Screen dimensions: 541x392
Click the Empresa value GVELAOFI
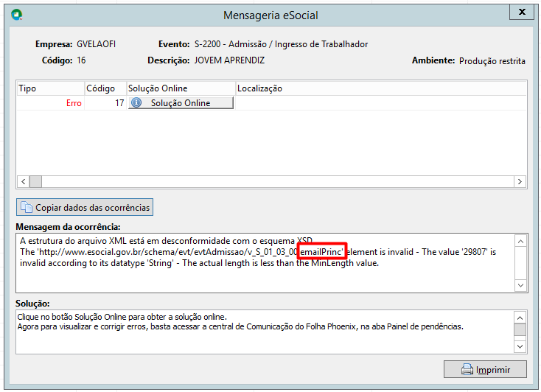[x=97, y=44]
